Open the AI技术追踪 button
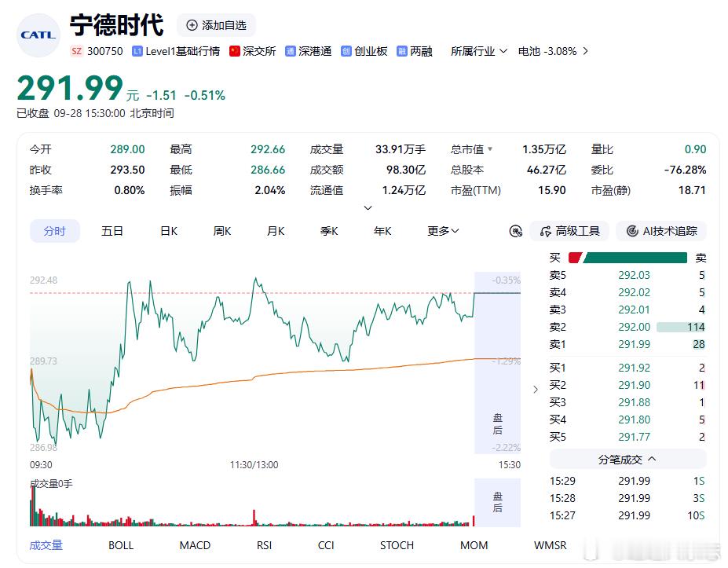This screenshot has height=568, width=728. click(x=661, y=231)
